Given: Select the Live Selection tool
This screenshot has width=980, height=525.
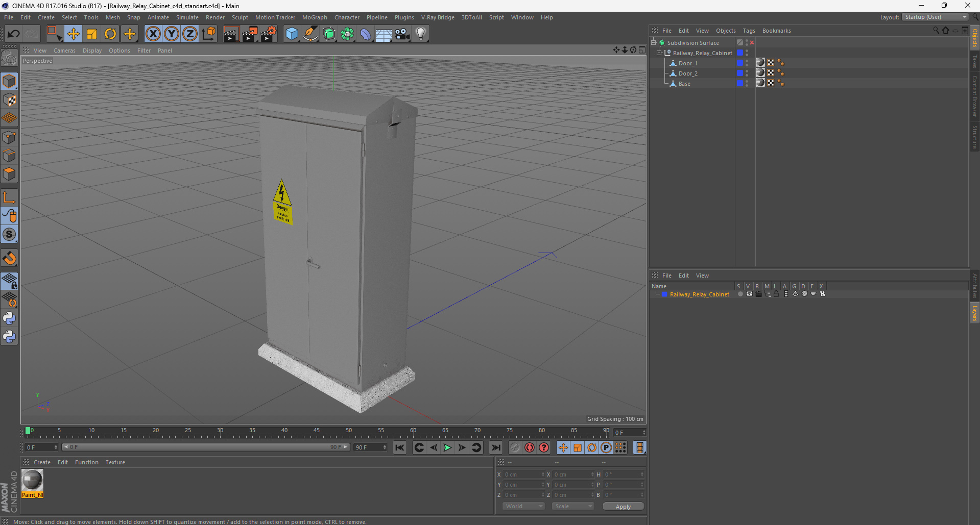Looking at the screenshot, I should [x=54, y=34].
